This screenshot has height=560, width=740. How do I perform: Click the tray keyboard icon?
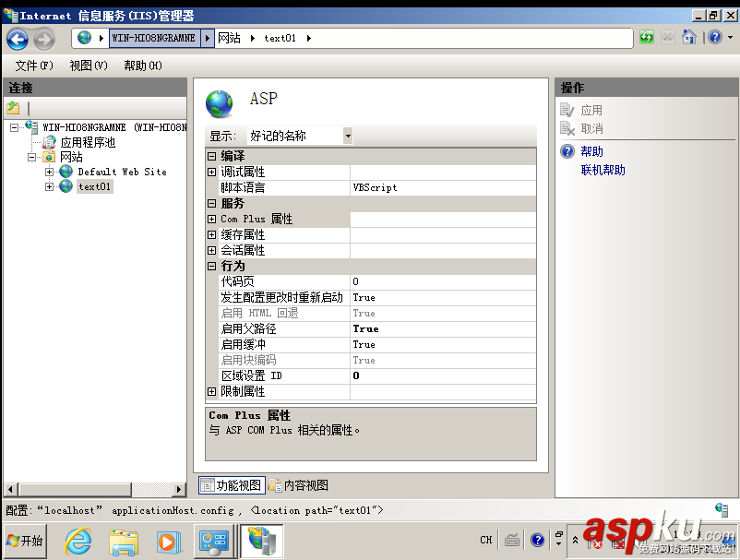click(512, 540)
